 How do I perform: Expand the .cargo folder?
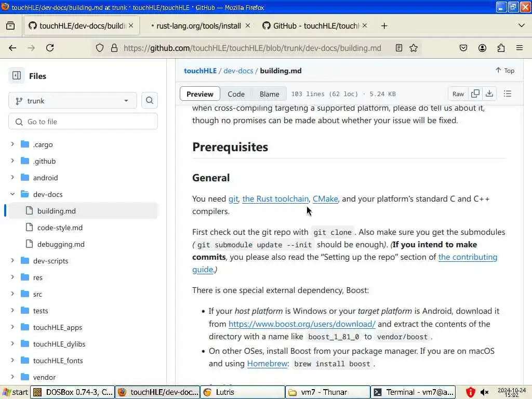pyautogui.click(x=12, y=144)
